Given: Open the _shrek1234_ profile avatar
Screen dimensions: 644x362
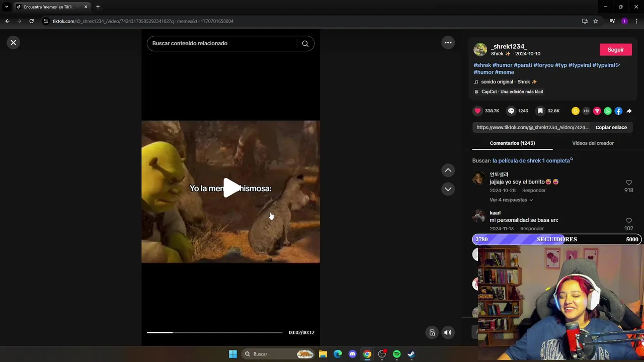Looking at the screenshot, I should click(x=480, y=50).
